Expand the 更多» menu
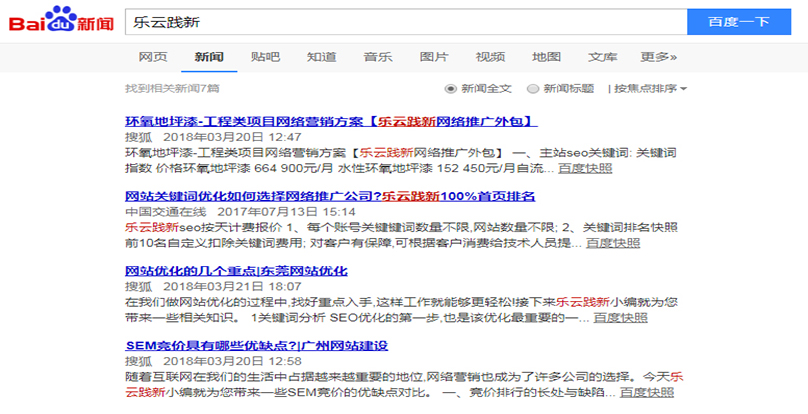The height and width of the screenshot is (414, 808). 659,57
